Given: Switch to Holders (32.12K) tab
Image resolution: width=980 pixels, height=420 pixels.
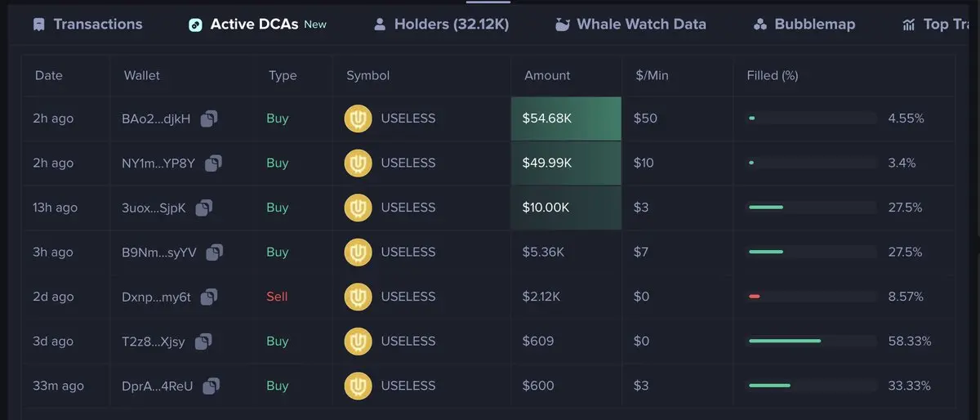Looking at the screenshot, I should (x=441, y=25).
